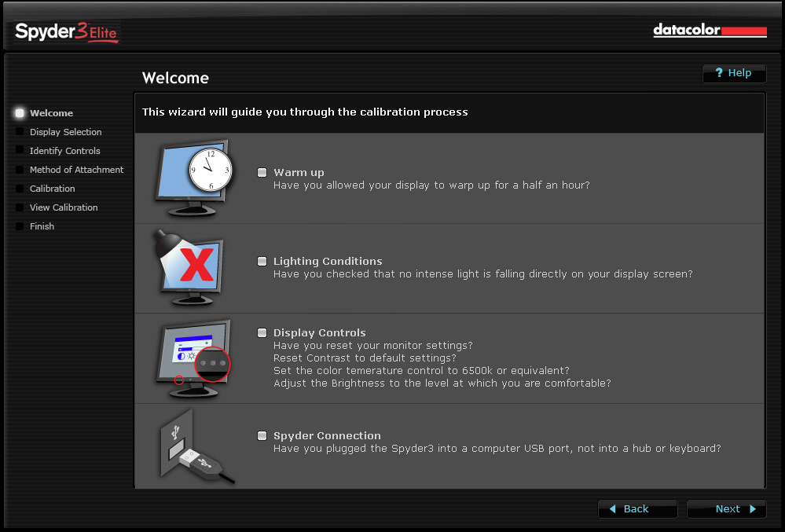Click the lamp with red X lighting icon

189,268
